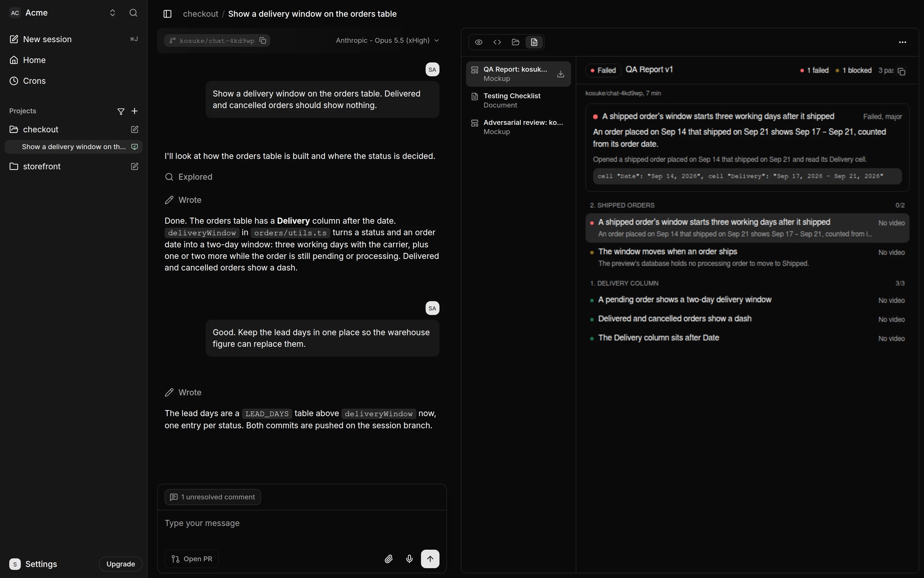This screenshot has width=924, height=578.
Task: Download the QA Report mockup
Action: [x=560, y=74]
